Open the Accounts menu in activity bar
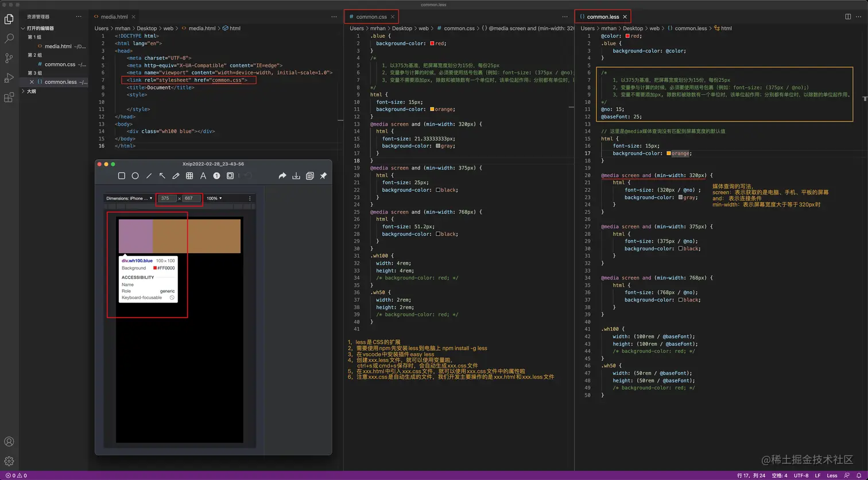Screen dimensions: 868x480 pyautogui.click(x=9, y=442)
